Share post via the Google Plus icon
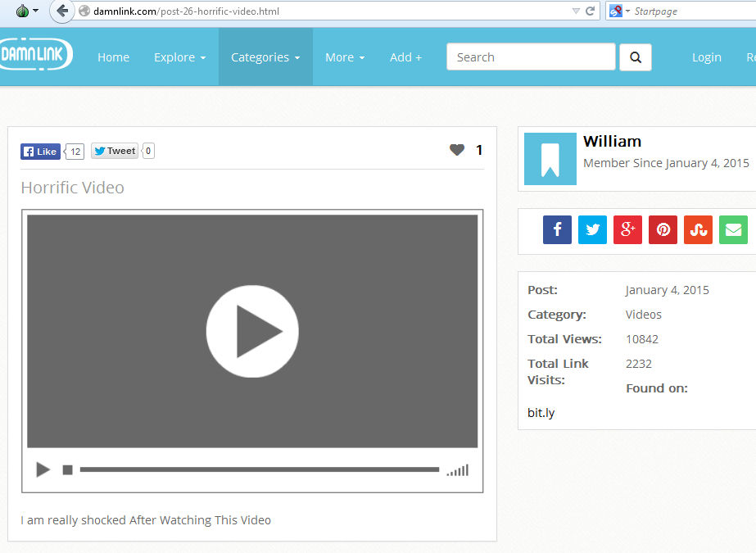The height and width of the screenshot is (553, 756). pos(627,230)
